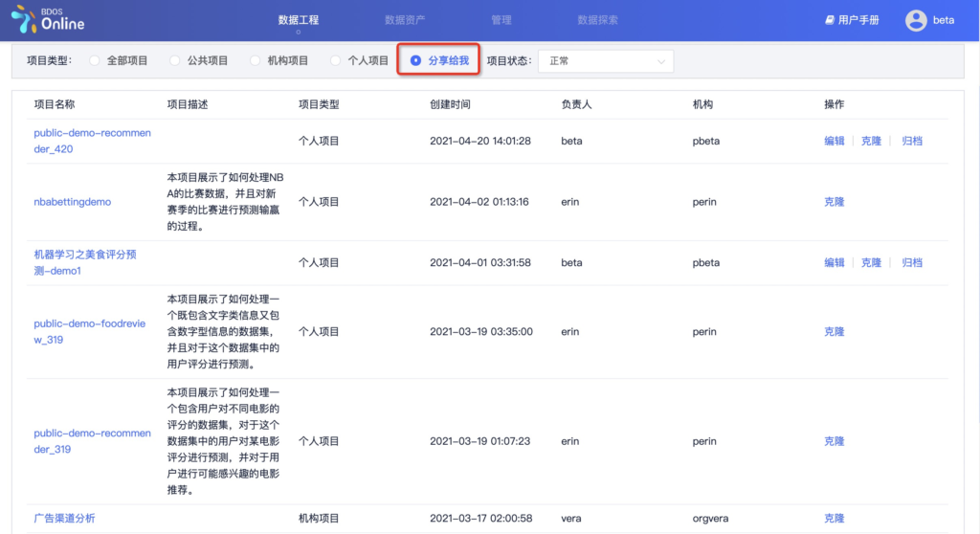Click 编辑 for public-demo-recommender_420
The image size is (980, 534).
click(835, 141)
